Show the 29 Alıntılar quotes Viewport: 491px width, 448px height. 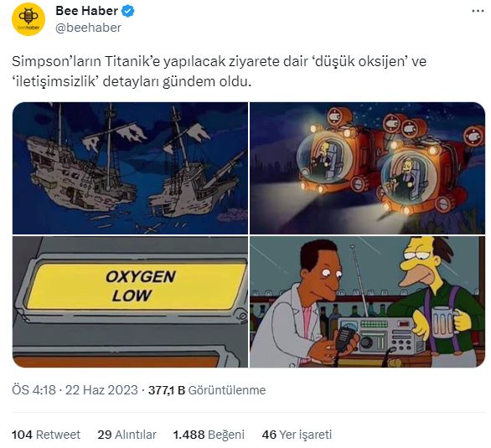click(127, 435)
